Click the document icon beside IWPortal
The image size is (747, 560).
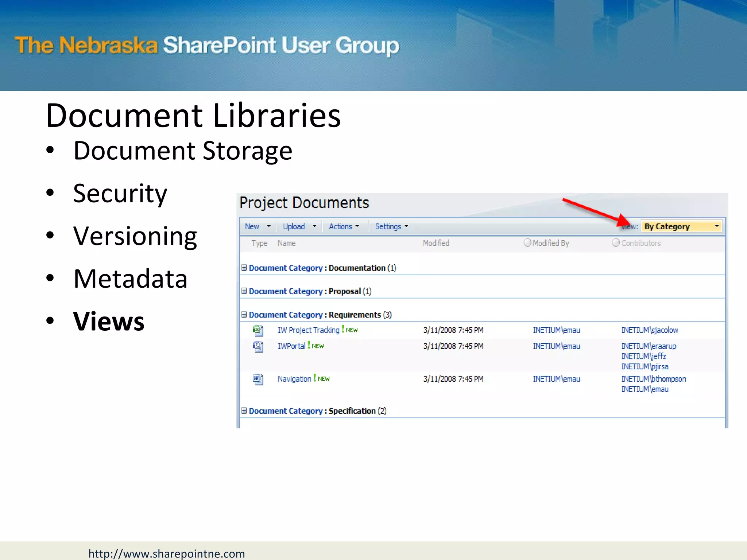[258, 346]
